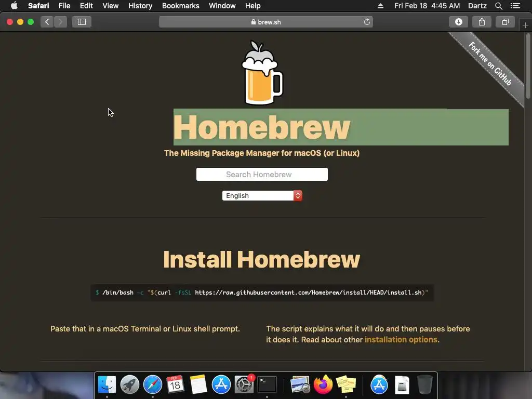Open Notes app in the Dock
Screen dimensions: 532x399
pyautogui.click(x=198, y=385)
